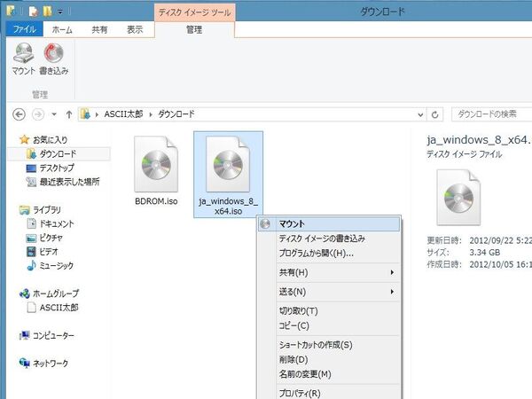Screen dimensions: 532x399
Task: Open the ファイル tab
Action: point(25,29)
